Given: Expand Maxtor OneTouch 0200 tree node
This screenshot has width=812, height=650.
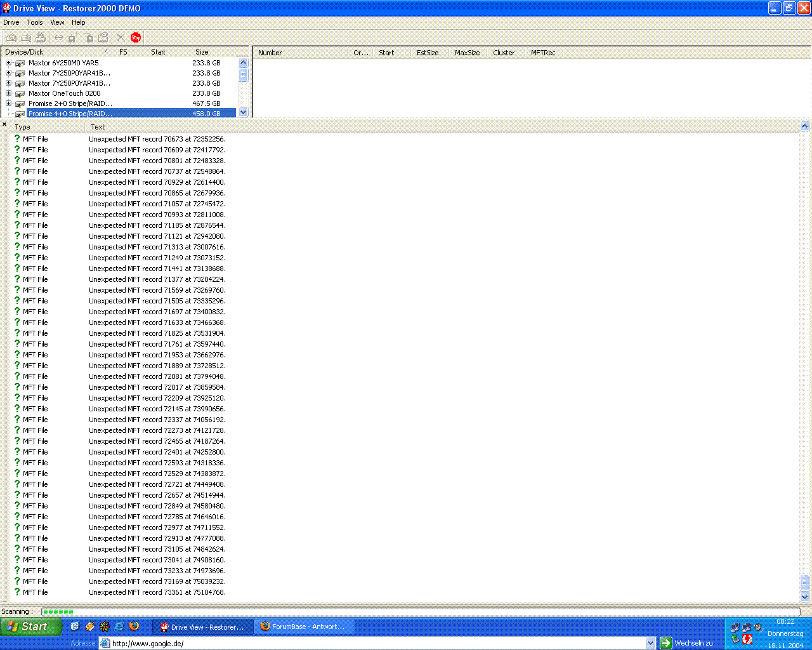Looking at the screenshot, I should [8, 93].
